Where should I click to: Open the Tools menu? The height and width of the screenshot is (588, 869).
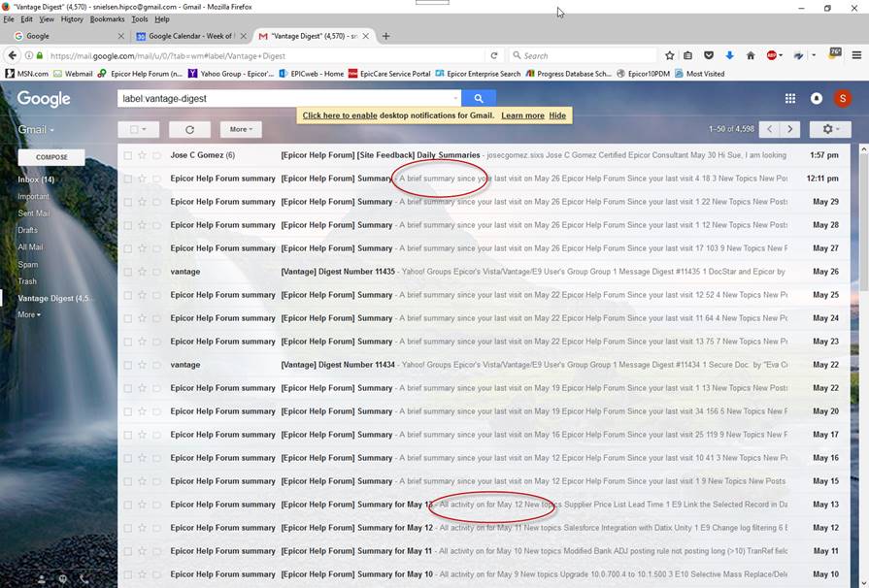point(140,18)
